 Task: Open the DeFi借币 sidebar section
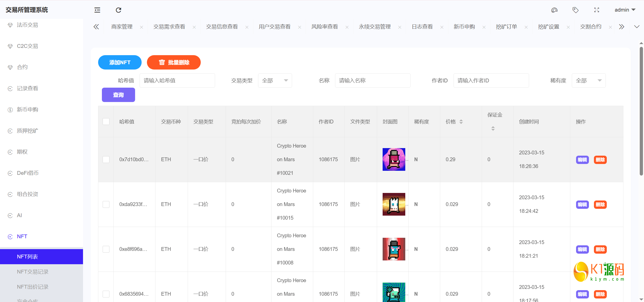coord(28,173)
